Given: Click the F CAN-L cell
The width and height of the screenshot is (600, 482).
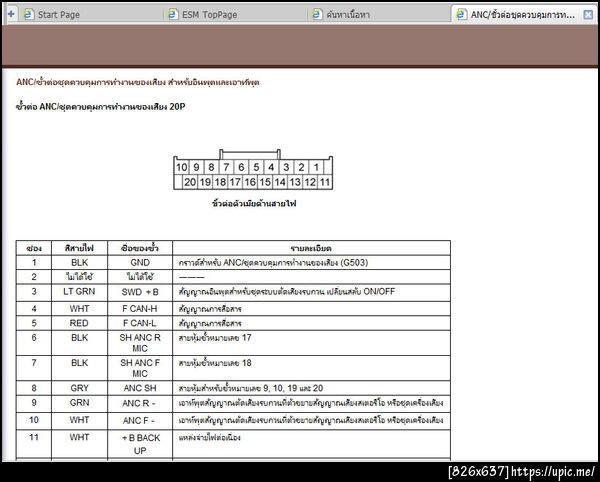Looking at the screenshot, I should pos(140,323).
